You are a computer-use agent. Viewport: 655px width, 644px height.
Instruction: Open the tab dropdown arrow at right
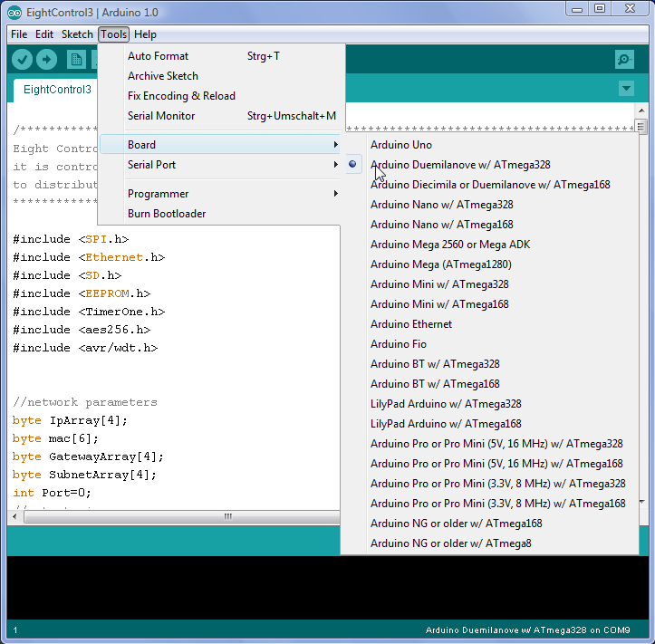tap(626, 88)
